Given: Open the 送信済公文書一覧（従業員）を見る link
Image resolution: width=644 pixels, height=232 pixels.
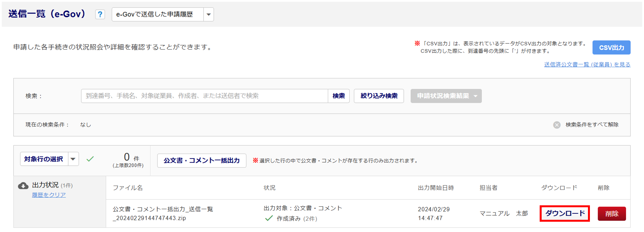Looking at the screenshot, I should point(587,65).
